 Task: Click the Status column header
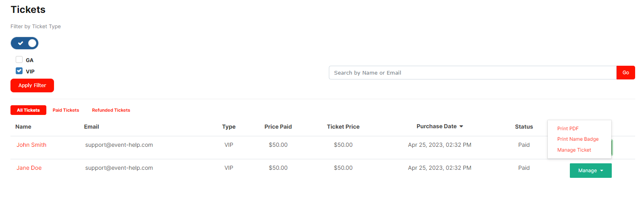click(x=524, y=127)
